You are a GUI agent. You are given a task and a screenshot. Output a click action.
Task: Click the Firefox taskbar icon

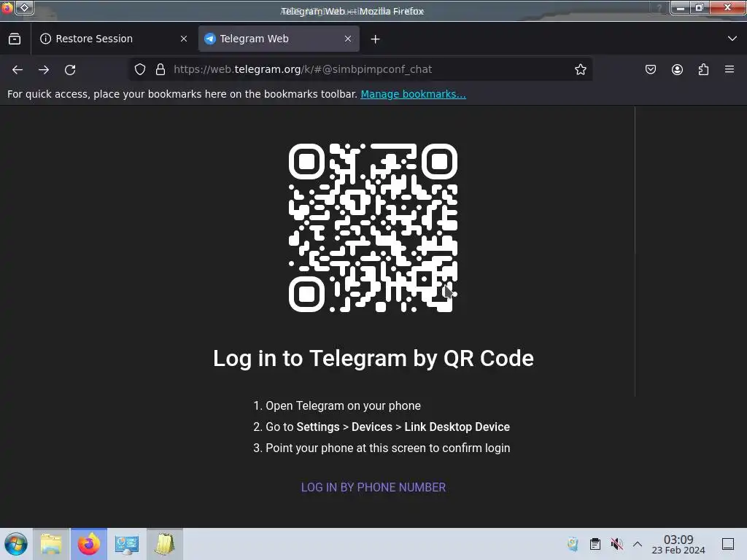88,544
